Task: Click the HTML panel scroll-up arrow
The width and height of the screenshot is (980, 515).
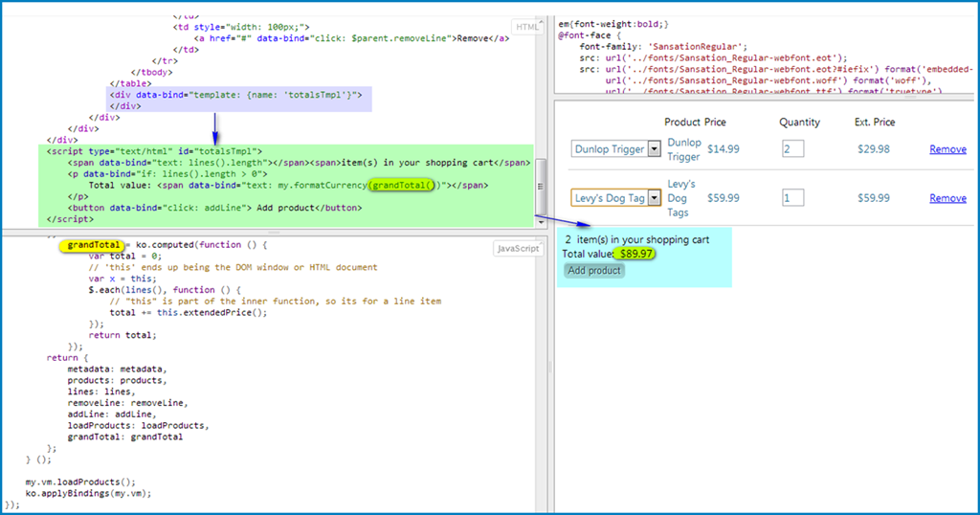Action: pos(542,23)
